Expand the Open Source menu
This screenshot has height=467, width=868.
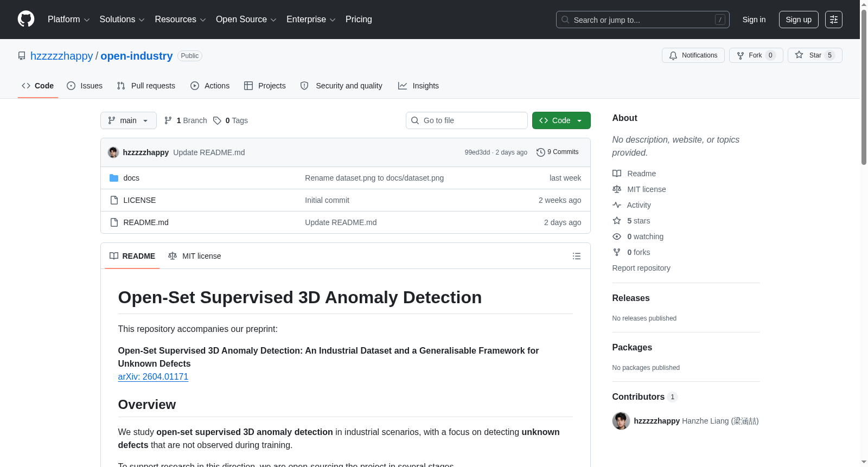click(246, 20)
